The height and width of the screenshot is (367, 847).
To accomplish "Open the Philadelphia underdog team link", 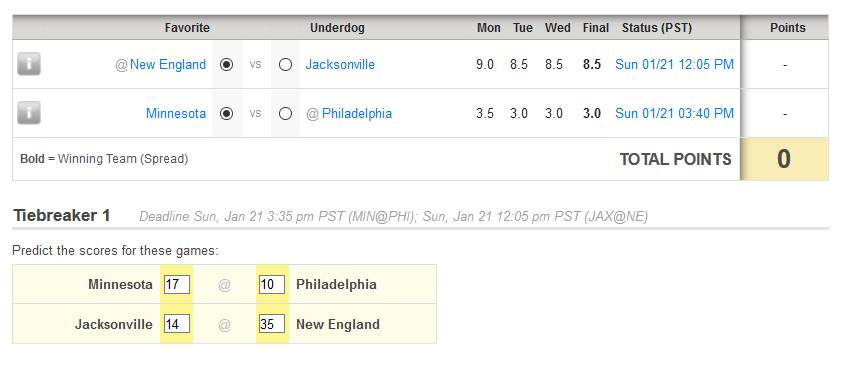I will [357, 114].
